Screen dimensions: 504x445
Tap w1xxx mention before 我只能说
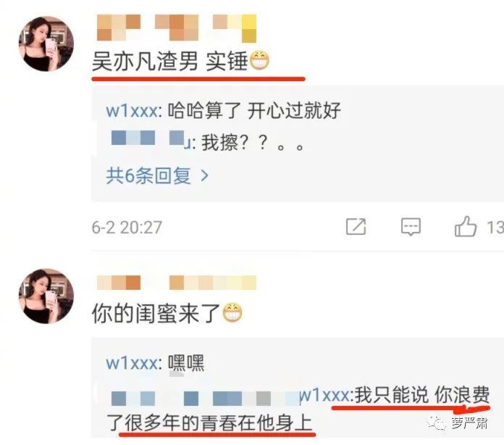324,395
